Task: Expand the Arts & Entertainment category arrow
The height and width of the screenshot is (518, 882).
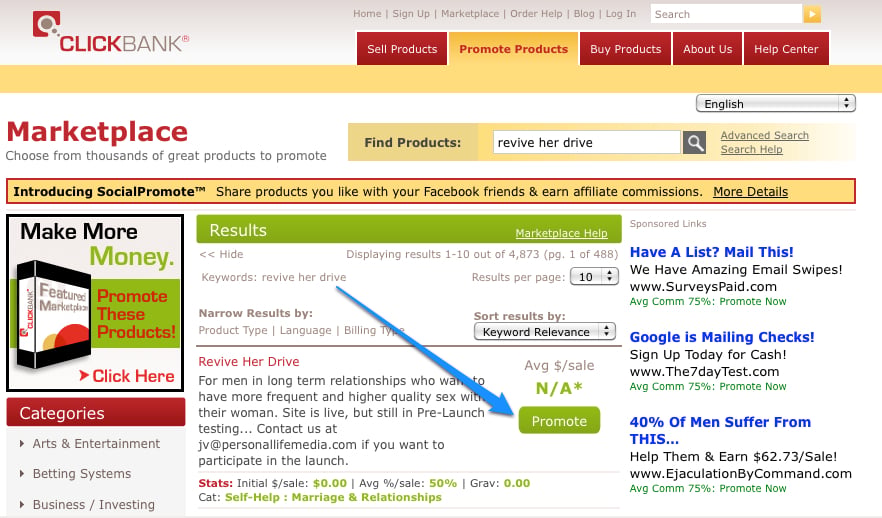Action: [x=22, y=444]
